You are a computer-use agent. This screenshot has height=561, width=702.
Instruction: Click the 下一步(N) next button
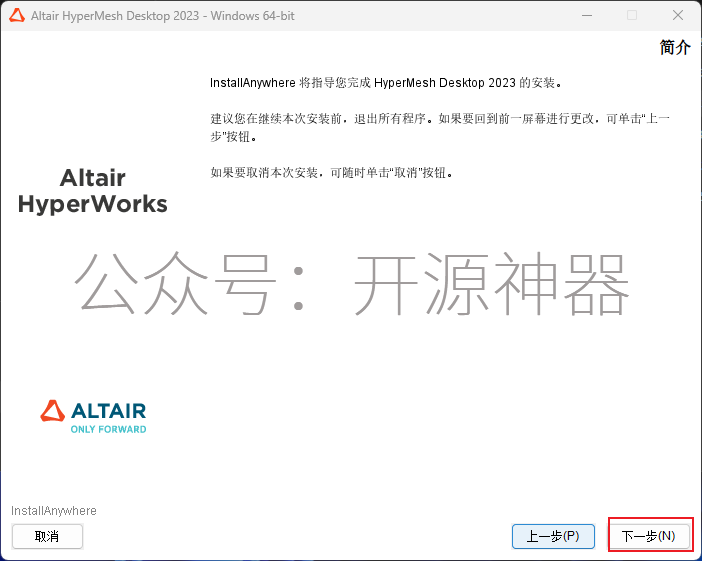[x=651, y=536]
